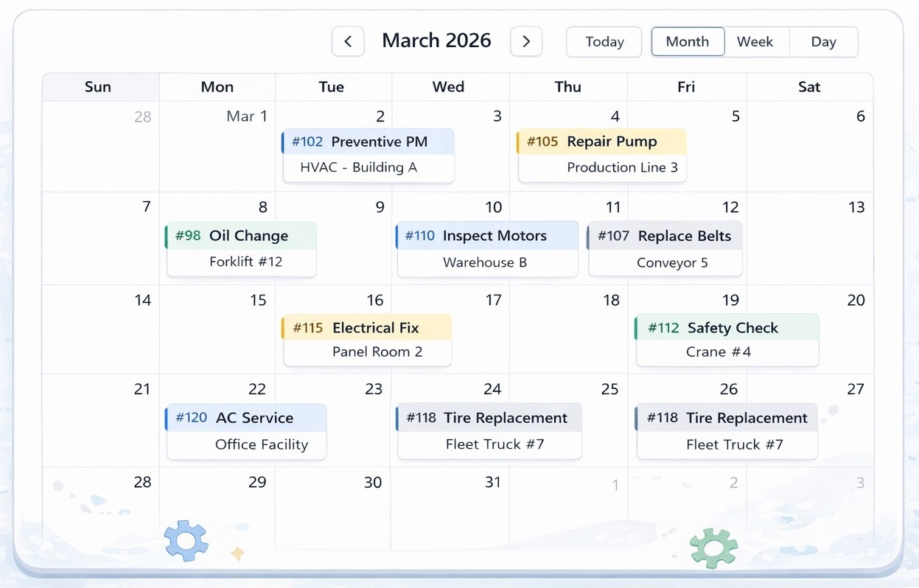
Task: Open Tire Replacement event on March 26
Action: coord(727,431)
